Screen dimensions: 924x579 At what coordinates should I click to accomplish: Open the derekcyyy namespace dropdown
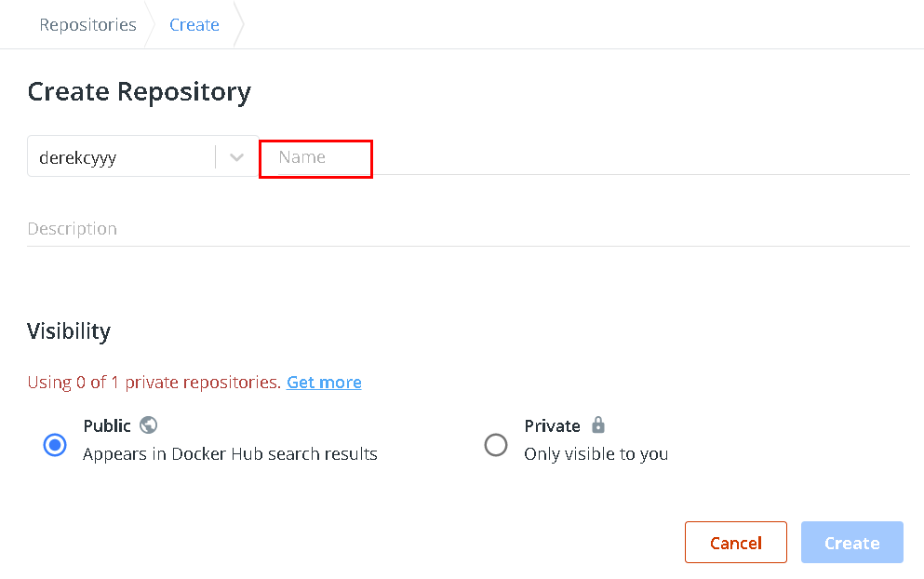point(121,157)
